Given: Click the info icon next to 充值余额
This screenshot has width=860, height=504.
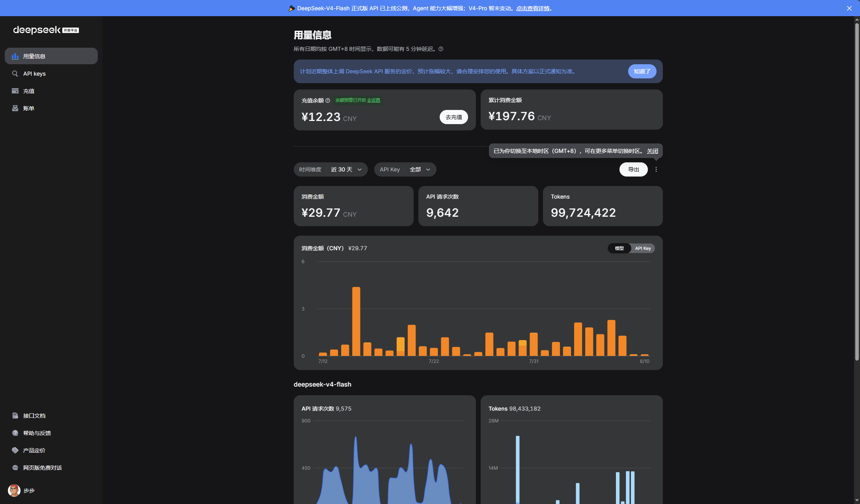Looking at the screenshot, I should [328, 100].
